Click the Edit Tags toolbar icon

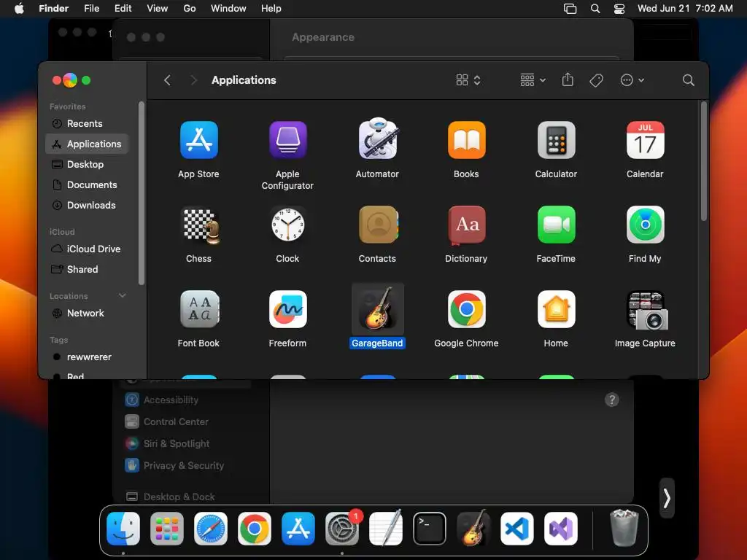point(596,80)
